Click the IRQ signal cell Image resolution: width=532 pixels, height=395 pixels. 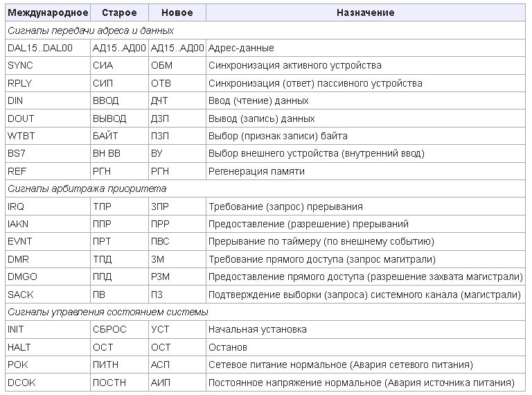click(16, 207)
